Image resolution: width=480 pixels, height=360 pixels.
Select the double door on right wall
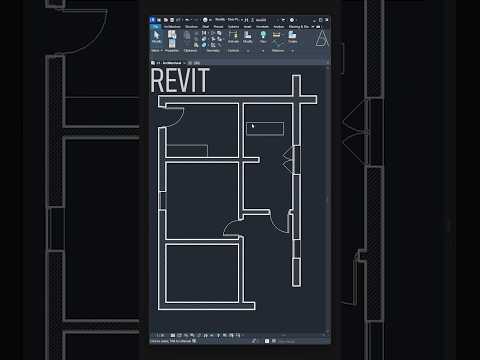291,160
